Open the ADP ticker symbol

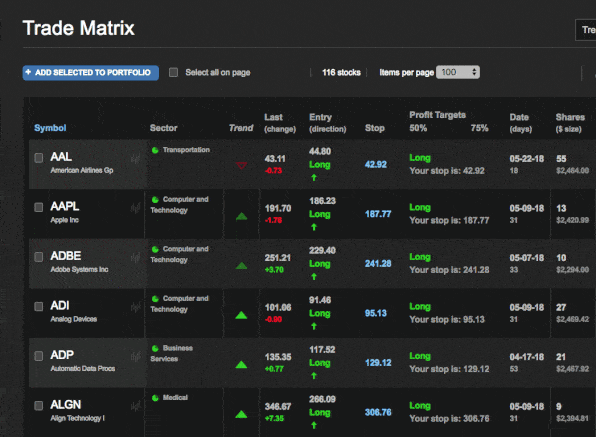point(62,355)
